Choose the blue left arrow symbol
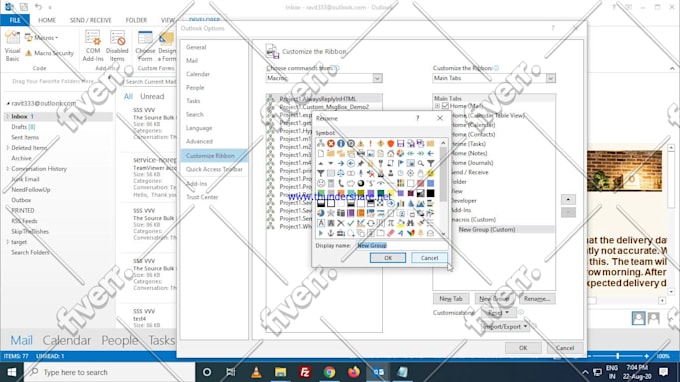680x382 pixels. point(431,153)
